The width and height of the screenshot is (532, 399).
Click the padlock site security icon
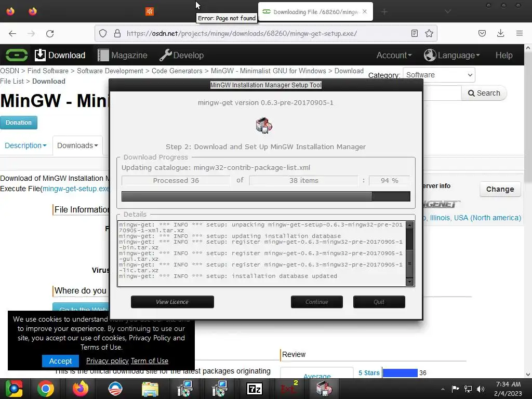[x=117, y=33]
